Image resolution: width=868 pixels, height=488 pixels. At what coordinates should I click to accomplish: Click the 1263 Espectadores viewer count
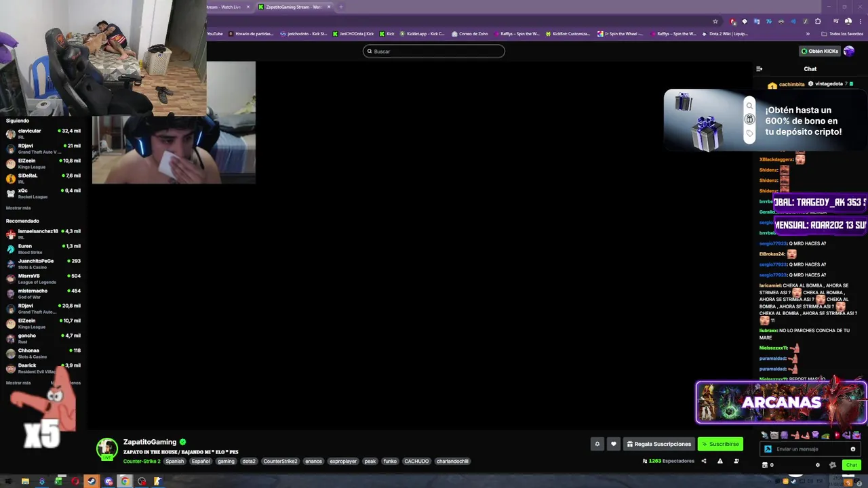(669, 461)
